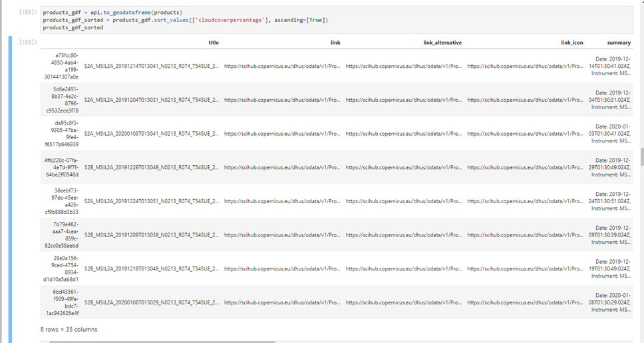This screenshot has height=343, width=644.
Task: Click summary cell dated 2019-12-04
Action: pos(609,99)
